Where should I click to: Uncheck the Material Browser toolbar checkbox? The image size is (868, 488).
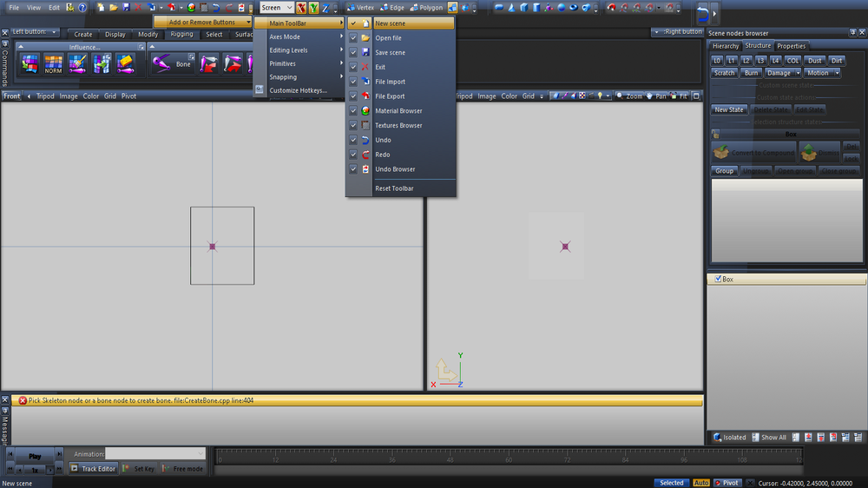click(353, 111)
